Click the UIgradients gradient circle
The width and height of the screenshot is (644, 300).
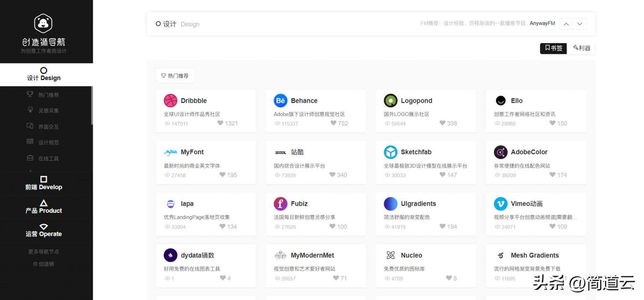[390, 203]
